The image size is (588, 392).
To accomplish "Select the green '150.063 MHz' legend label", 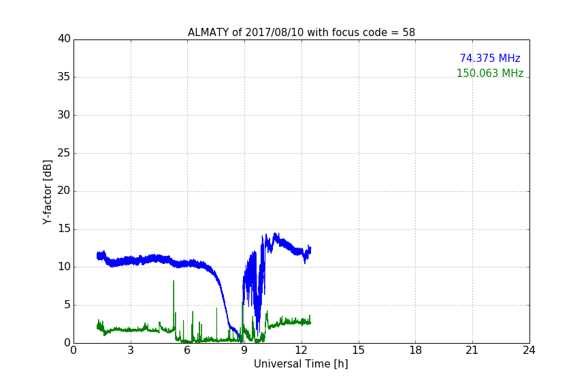I will [490, 73].
